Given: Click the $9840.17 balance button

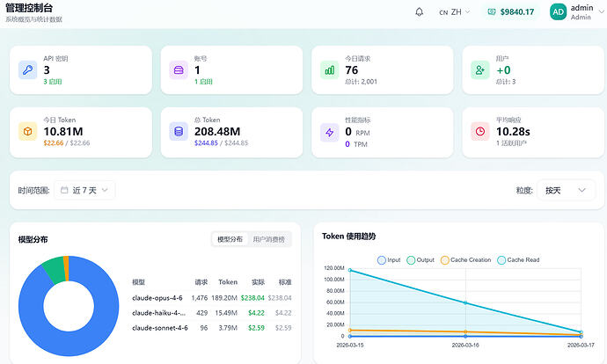Looking at the screenshot, I should pos(510,12).
